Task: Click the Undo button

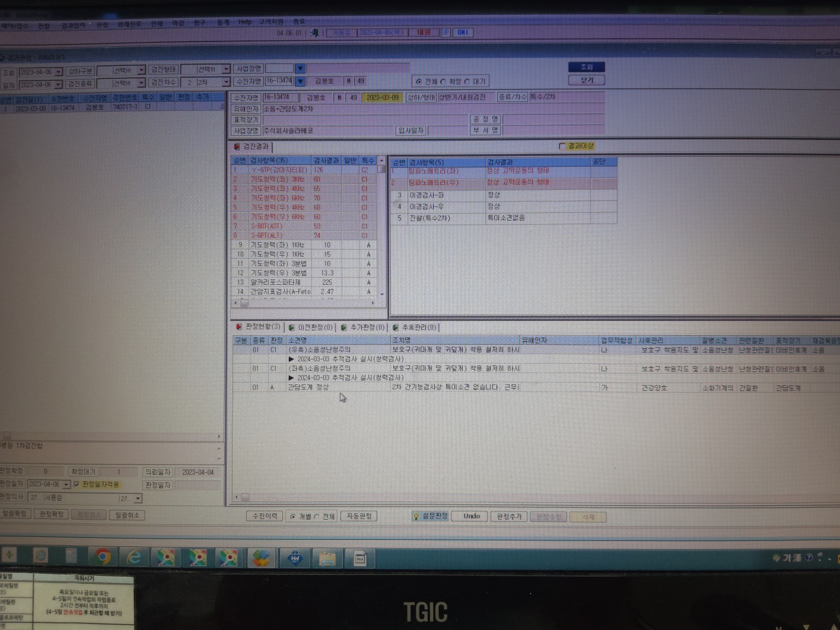Action: pyautogui.click(x=472, y=516)
